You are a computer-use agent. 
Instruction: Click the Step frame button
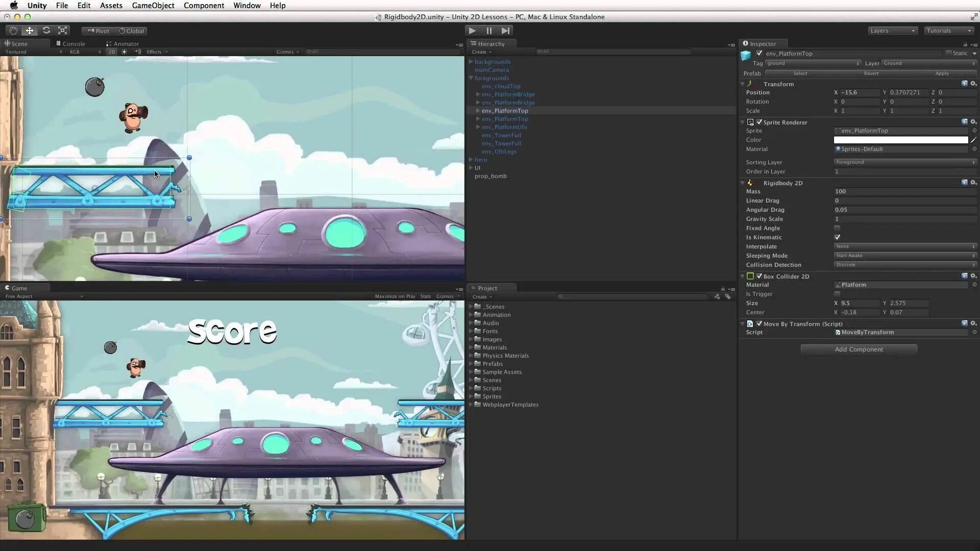[x=505, y=31]
